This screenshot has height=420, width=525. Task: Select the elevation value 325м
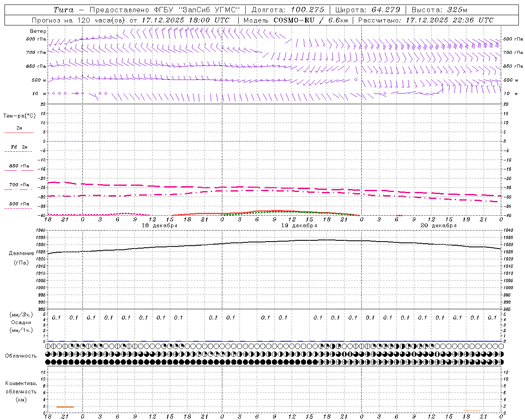457,10
